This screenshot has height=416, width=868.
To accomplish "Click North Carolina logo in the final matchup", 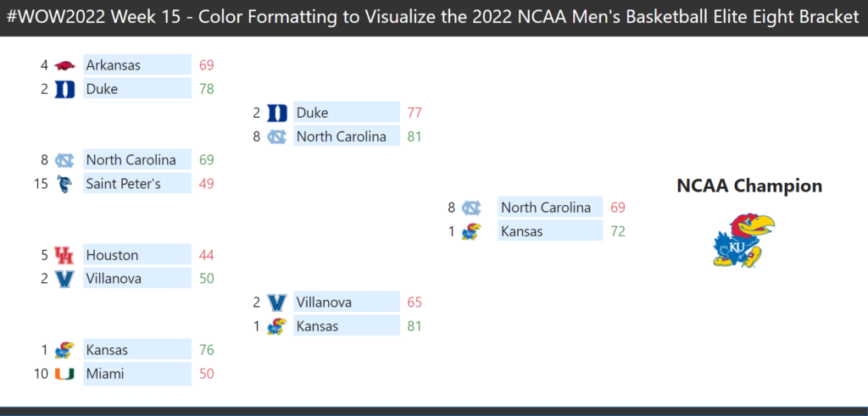I will click(471, 208).
